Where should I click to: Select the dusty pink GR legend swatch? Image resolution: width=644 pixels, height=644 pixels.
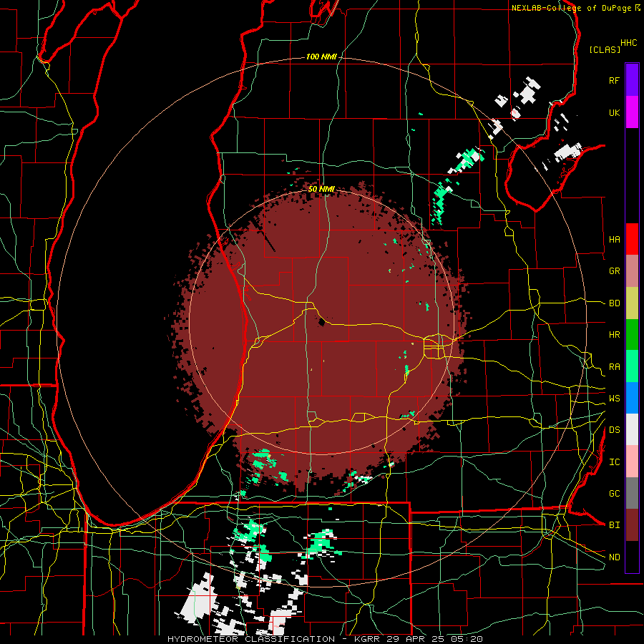click(x=632, y=271)
